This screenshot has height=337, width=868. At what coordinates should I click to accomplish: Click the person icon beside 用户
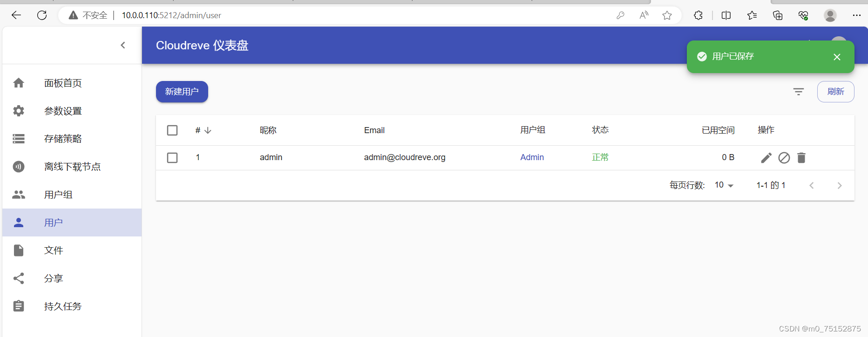19,222
